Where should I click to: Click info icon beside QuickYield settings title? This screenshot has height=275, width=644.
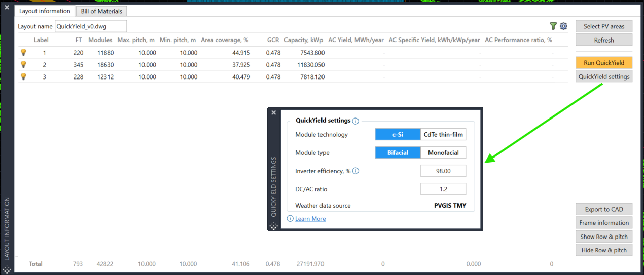click(355, 121)
